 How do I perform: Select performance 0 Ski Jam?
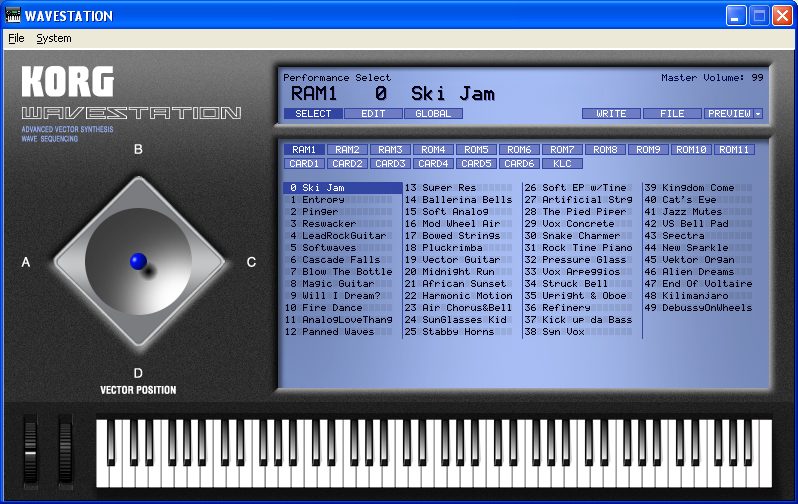(343, 188)
